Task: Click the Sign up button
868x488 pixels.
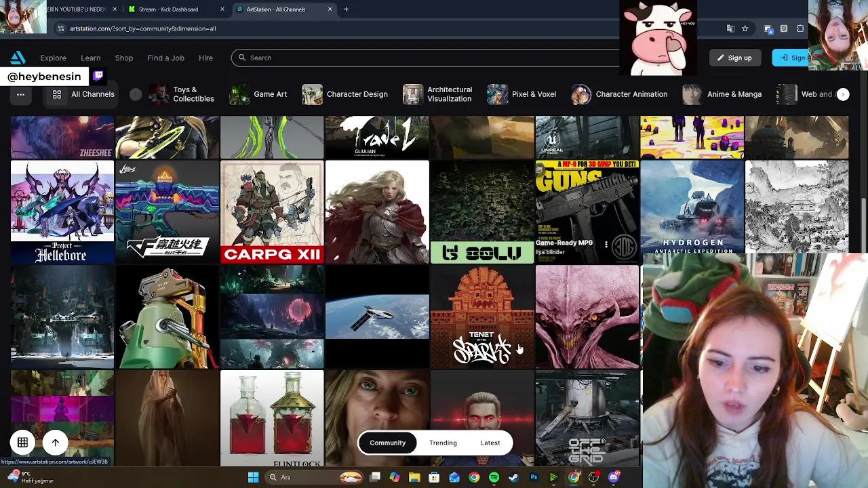Action: 734,58
